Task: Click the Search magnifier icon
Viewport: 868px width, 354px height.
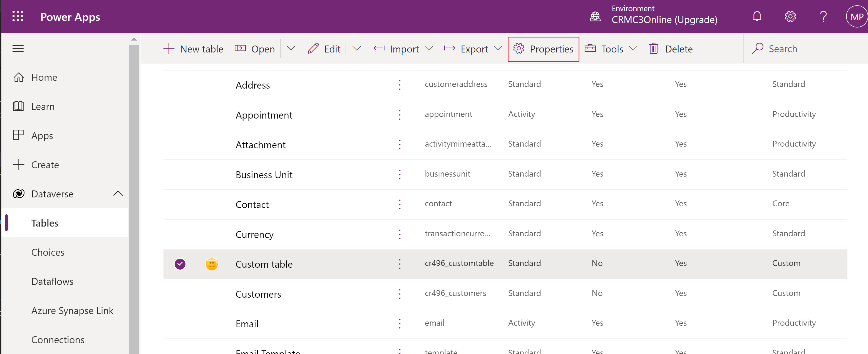Action: (758, 49)
